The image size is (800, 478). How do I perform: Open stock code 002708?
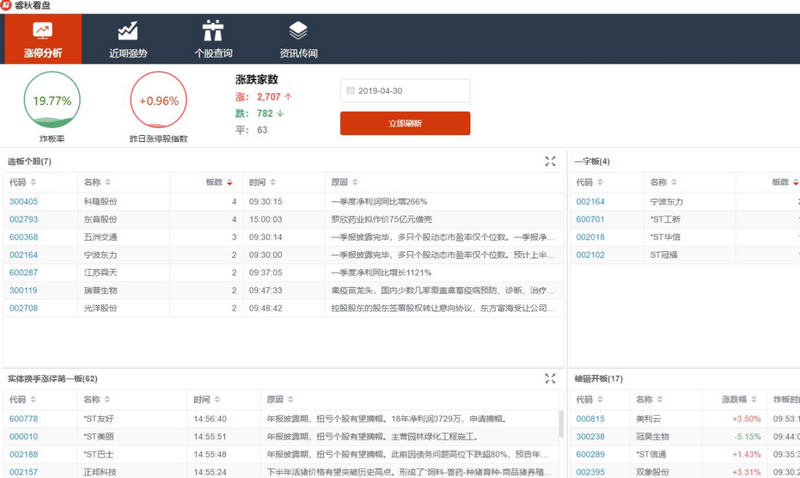[23, 308]
